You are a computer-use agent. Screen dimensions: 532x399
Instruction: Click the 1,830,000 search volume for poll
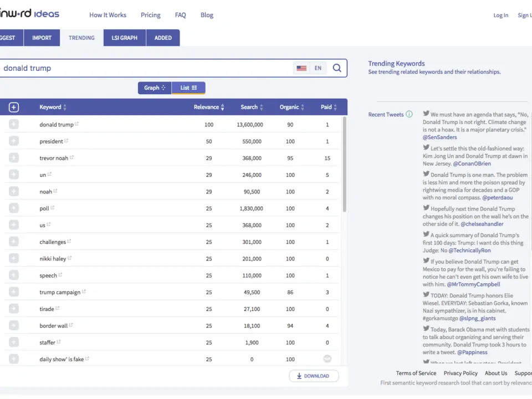tap(251, 209)
